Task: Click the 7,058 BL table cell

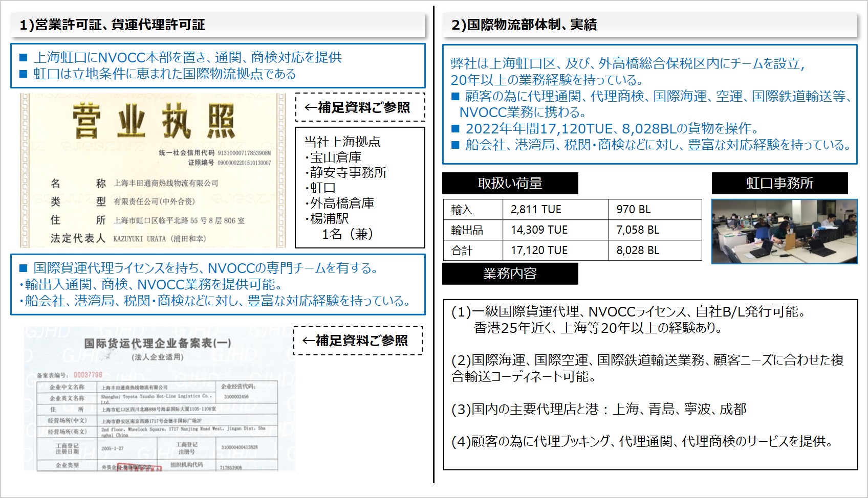Action: pos(655,230)
